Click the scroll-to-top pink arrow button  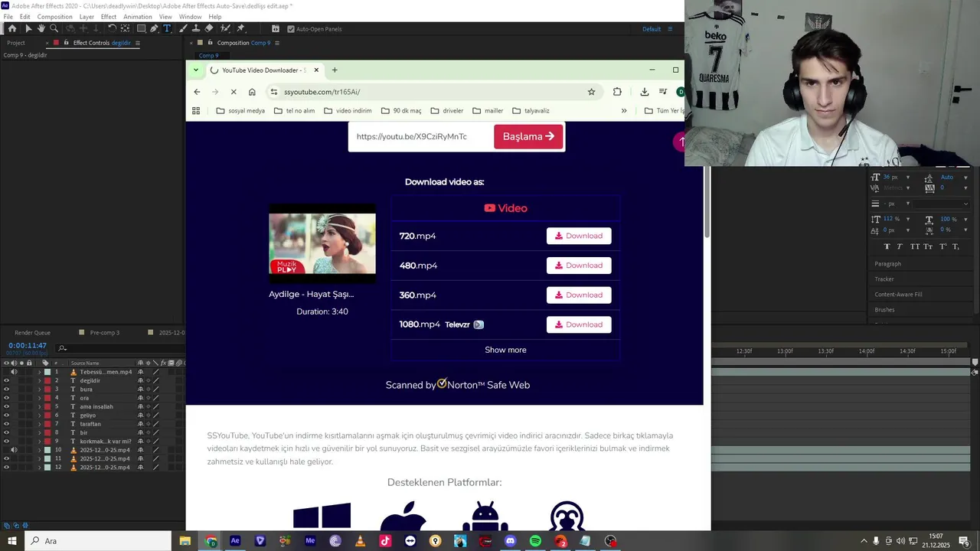[x=680, y=142]
